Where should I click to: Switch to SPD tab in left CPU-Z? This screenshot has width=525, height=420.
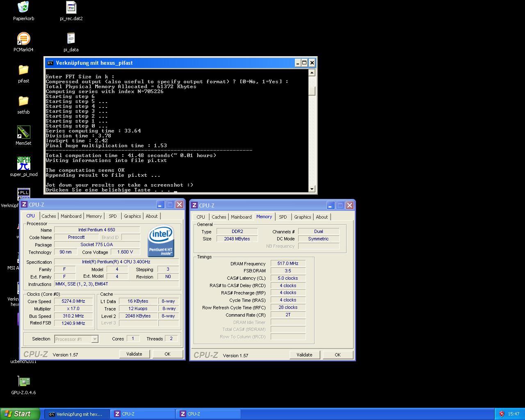(113, 216)
